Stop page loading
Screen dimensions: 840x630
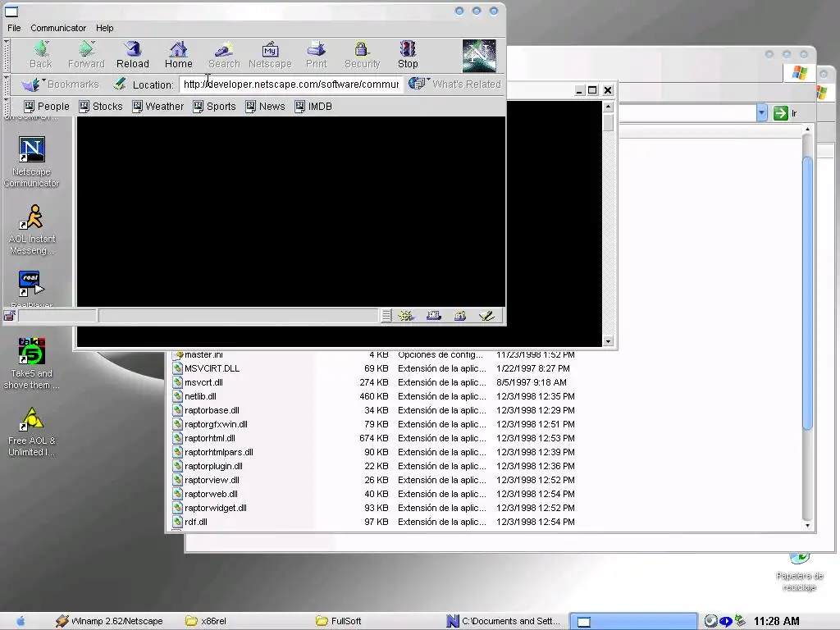(408, 56)
